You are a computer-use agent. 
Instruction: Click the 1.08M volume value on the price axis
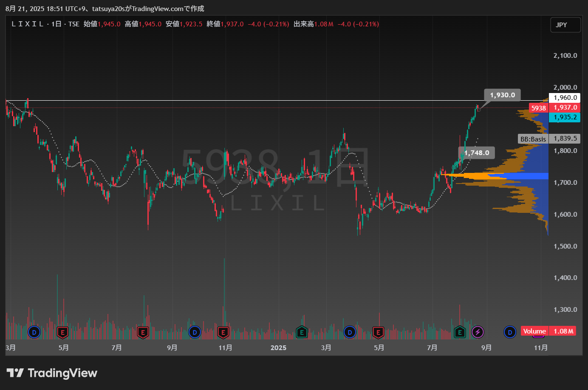[x=563, y=331]
